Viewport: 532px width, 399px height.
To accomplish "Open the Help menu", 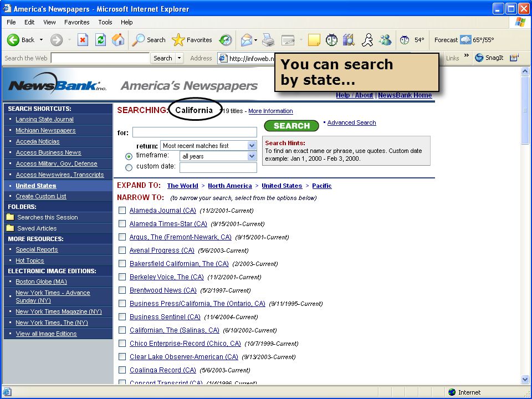I will point(126,22).
